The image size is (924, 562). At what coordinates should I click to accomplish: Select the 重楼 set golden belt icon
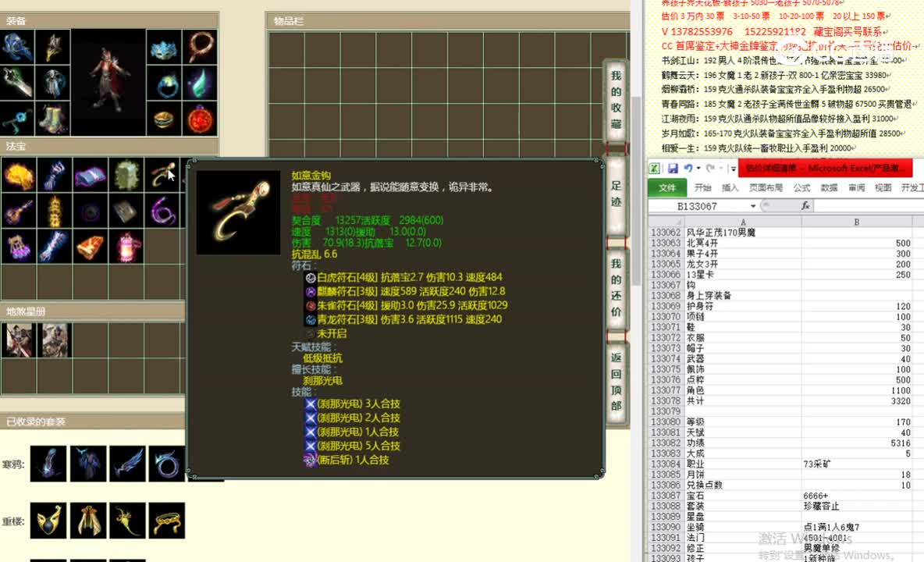point(167,520)
